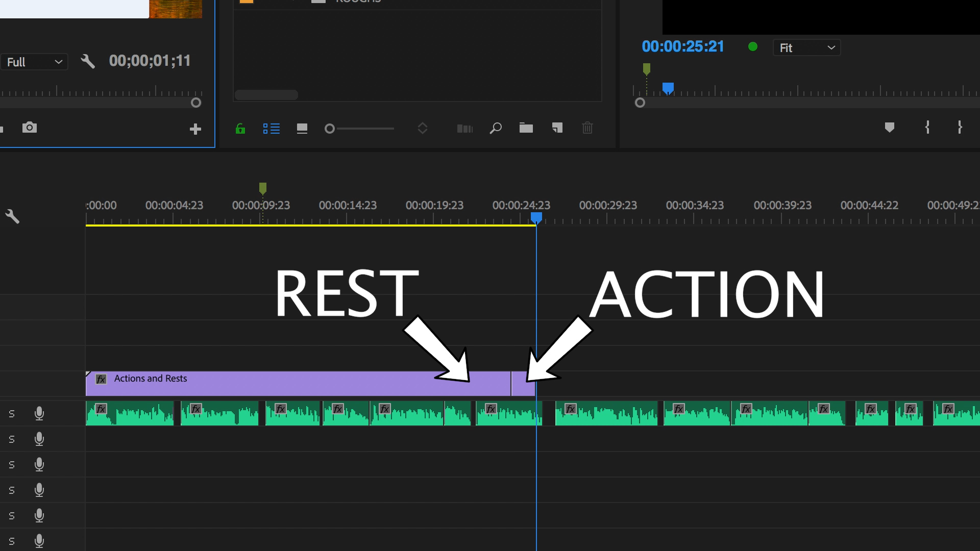
Task: Export a frame using the camera icon
Action: [x=30, y=127]
